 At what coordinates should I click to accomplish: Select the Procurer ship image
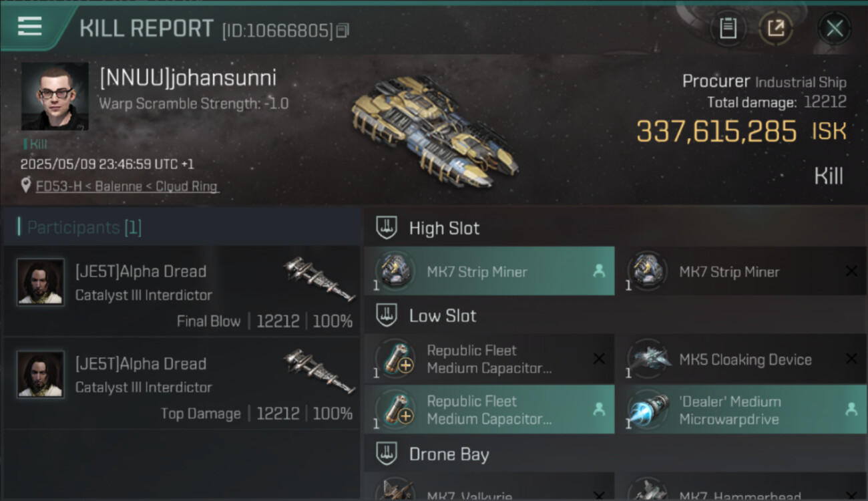pyautogui.click(x=435, y=130)
